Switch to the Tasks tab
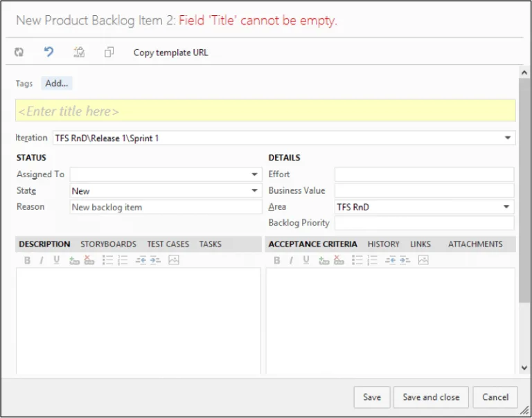 [x=211, y=244]
